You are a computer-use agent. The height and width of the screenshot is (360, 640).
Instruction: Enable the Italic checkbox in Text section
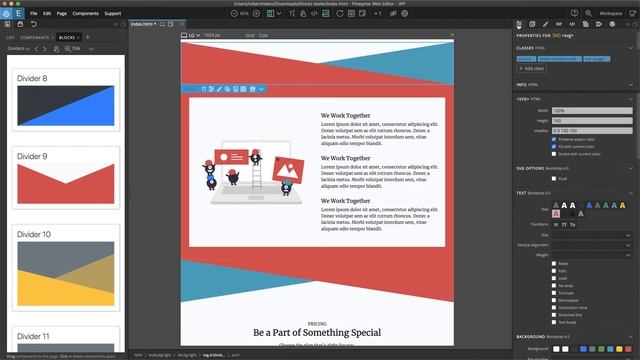coord(554,271)
